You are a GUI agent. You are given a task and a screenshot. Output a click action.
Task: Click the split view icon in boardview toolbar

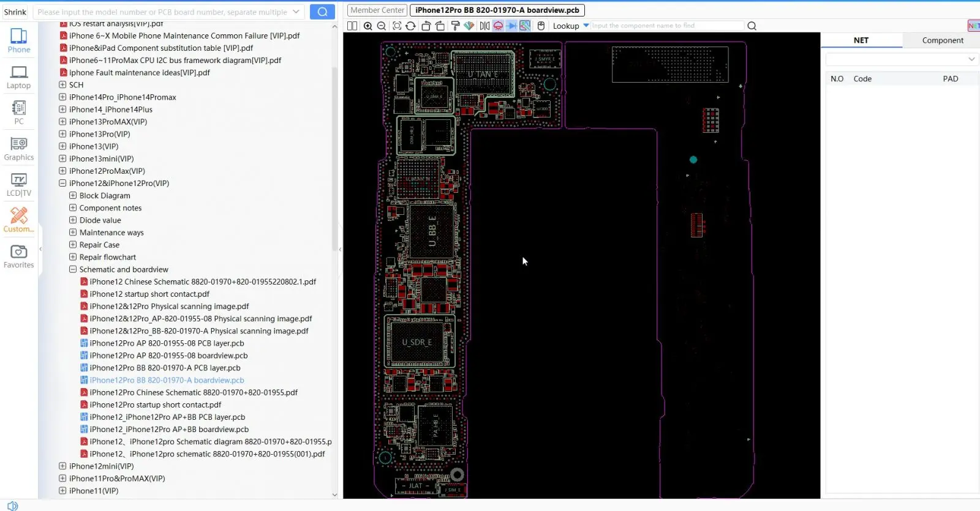(352, 26)
